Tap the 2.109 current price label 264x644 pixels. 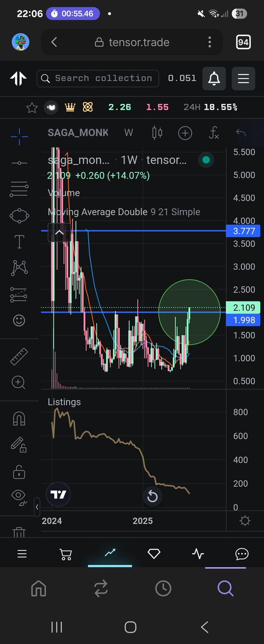tap(244, 308)
